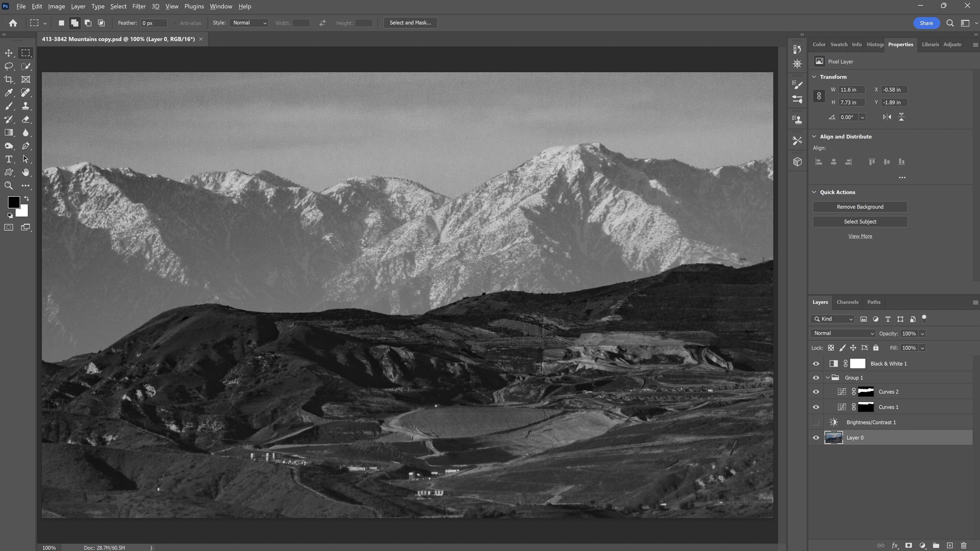Hide the Black & White 1 layer
This screenshot has width=980, height=551.
coord(816,364)
